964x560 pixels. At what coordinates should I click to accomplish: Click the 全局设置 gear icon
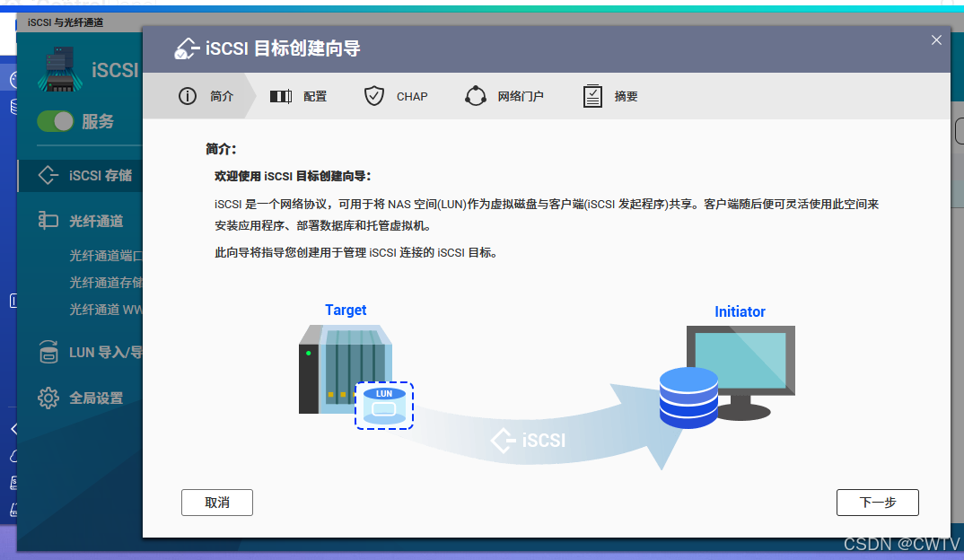pos(48,398)
